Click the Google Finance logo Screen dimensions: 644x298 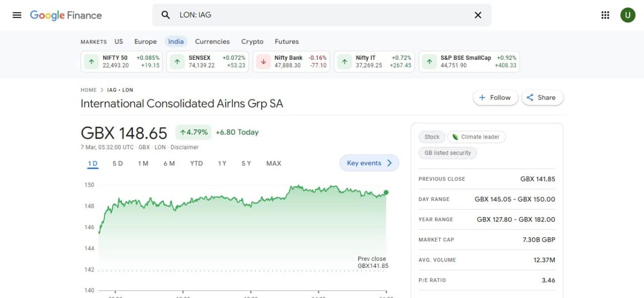click(x=66, y=15)
